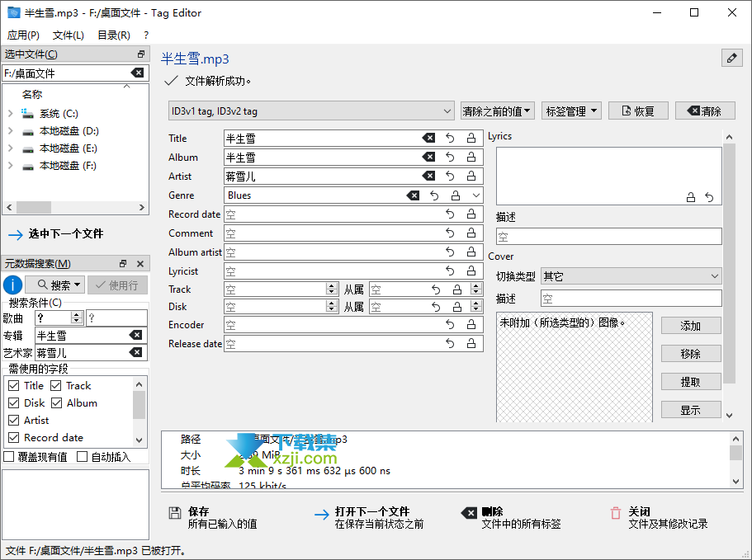This screenshot has height=560, width=752.
Task: Click the clear icon inside 艺术家 search field
Action: (x=135, y=351)
